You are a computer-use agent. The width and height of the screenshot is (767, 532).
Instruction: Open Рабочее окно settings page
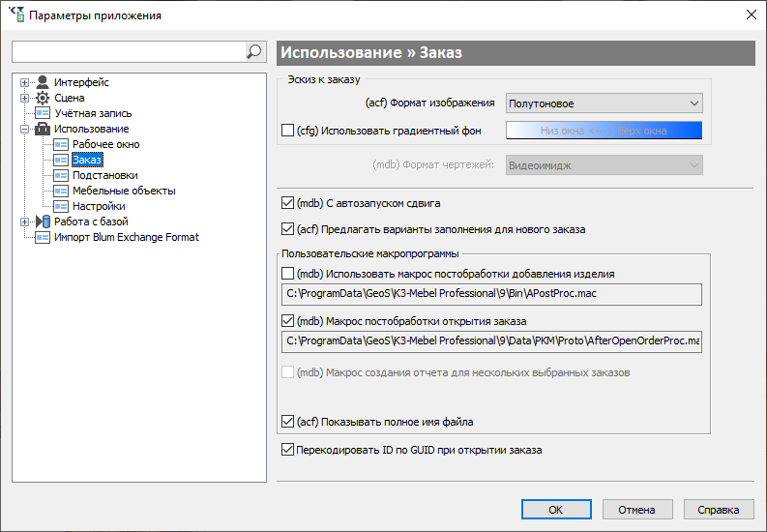tap(105, 144)
